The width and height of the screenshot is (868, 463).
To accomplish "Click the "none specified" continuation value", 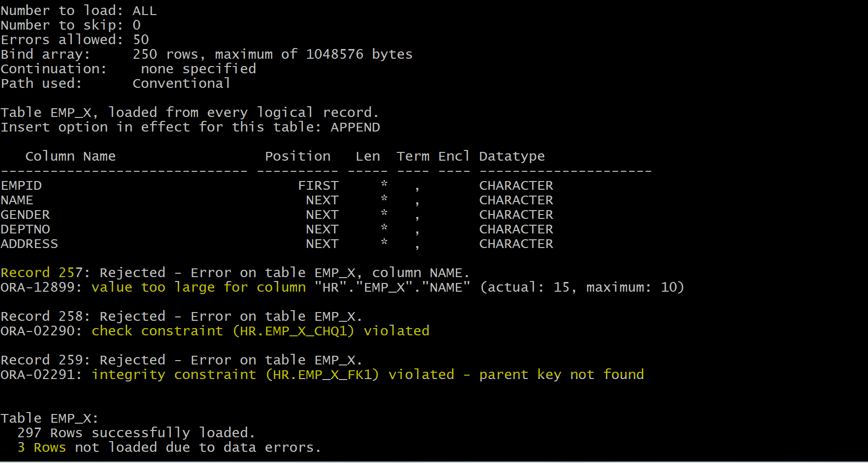I will 199,69.
